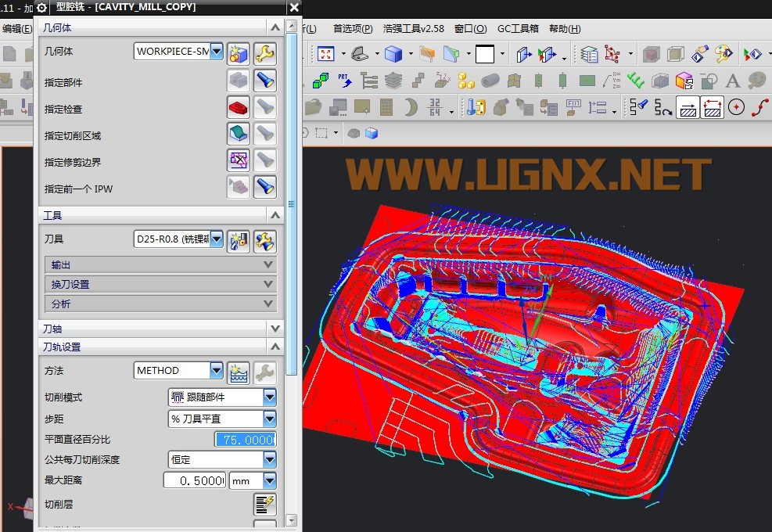This screenshot has height=532, width=772.
Task: Open the operation navigator tree icon
Action: tap(368, 81)
